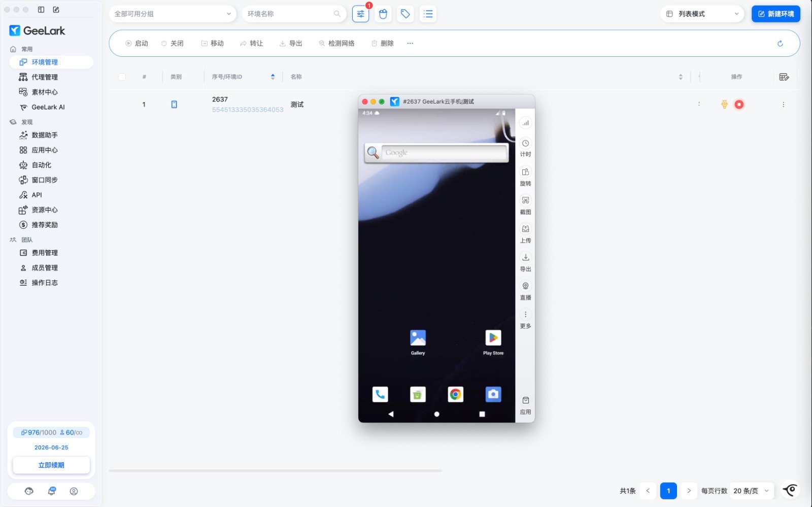
Task: Tick the checkbox for environment row 1
Action: click(x=122, y=105)
